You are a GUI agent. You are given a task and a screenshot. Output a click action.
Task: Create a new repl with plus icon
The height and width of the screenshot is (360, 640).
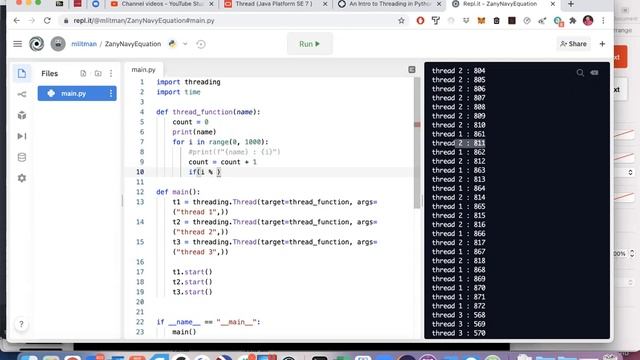click(x=602, y=44)
